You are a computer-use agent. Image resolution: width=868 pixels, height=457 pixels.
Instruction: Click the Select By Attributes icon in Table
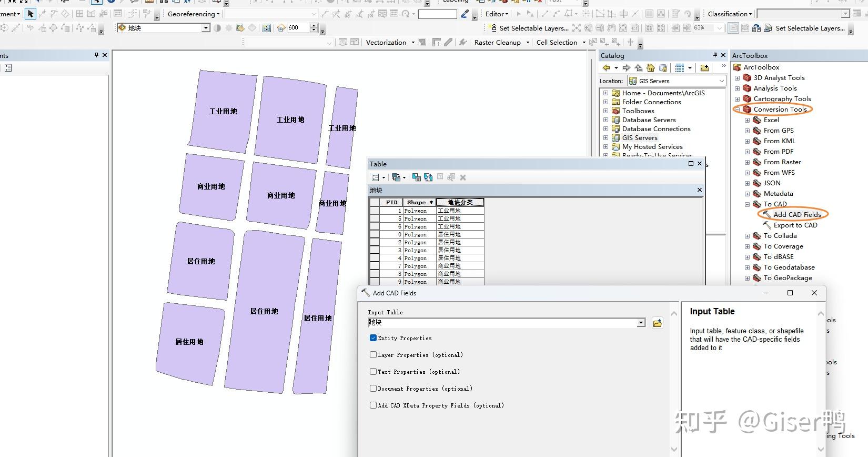417,177
